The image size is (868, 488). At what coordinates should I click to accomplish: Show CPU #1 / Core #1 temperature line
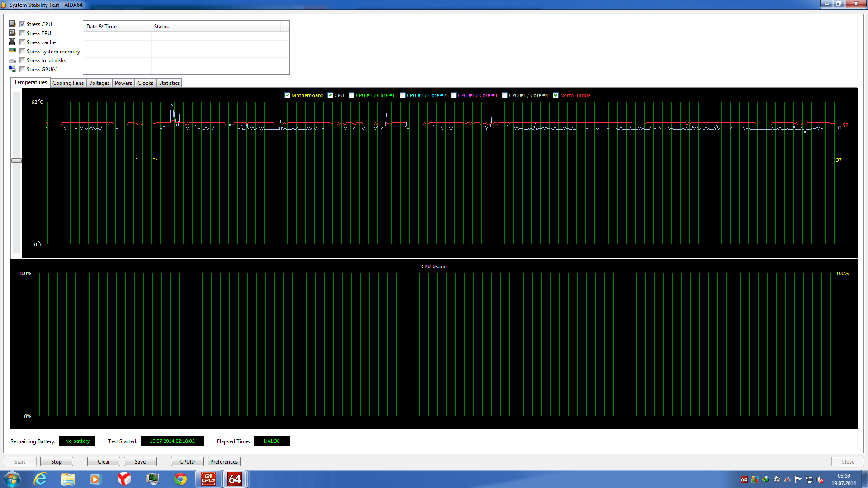(351, 95)
